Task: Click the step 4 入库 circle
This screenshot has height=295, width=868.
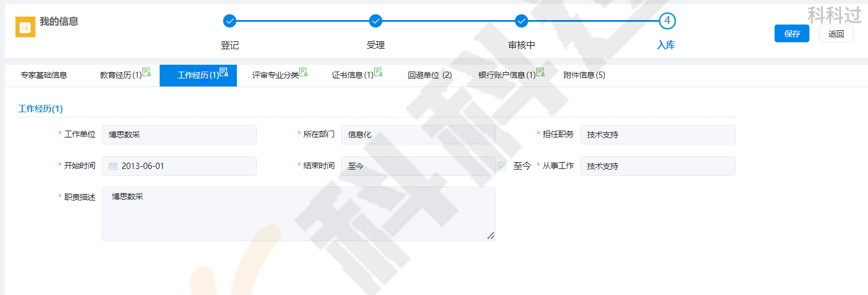Action: [x=667, y=21]
